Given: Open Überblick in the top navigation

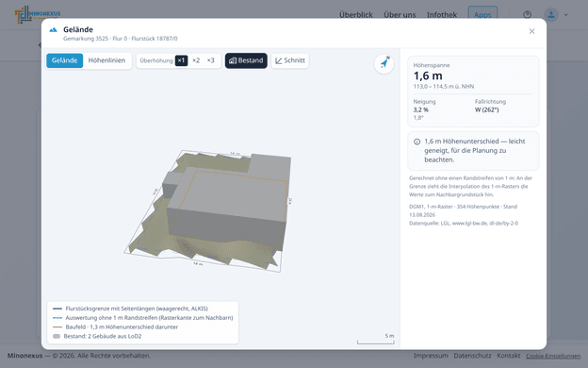Looking at the screenshot, I should (356, 15).
